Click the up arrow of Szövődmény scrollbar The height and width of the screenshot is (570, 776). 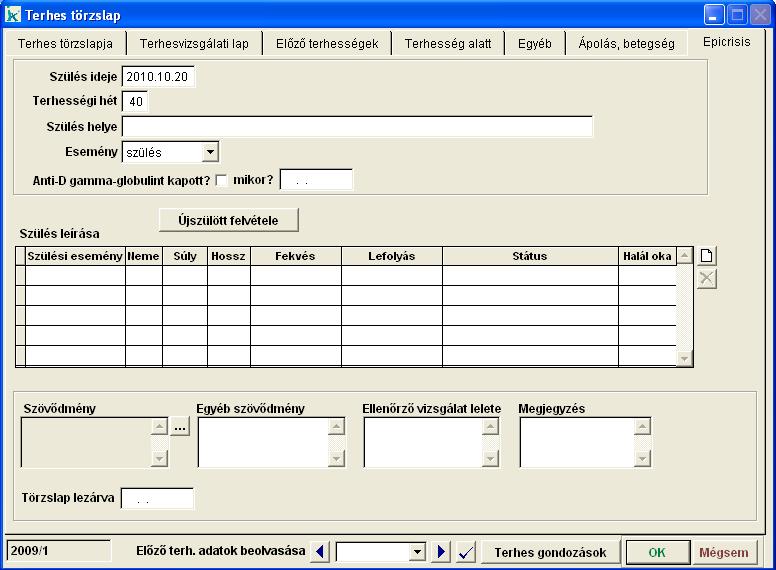point(159,427)
